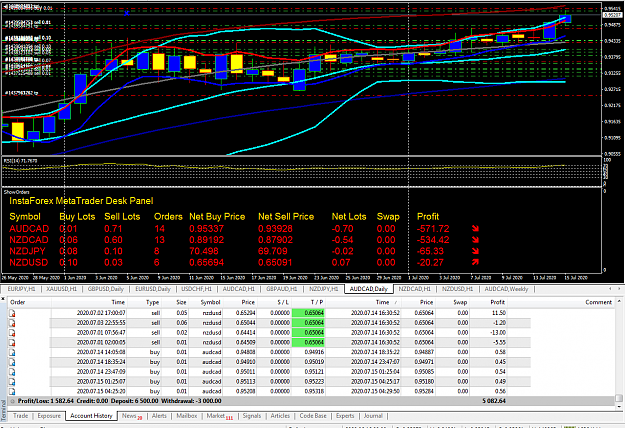This screenshot has width=625, height=428.
Task: Click the profit cell showing -13.00
Action: click(498, 333)
